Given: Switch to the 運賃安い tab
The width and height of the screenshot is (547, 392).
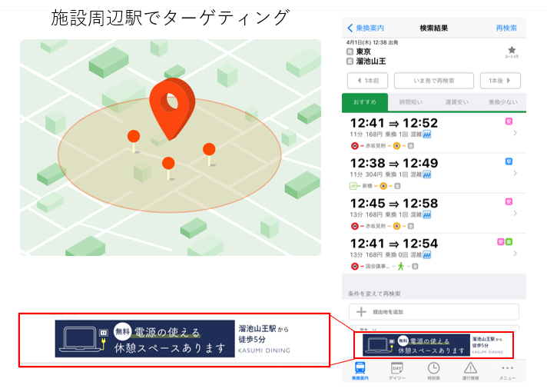Looking at the screenshot, I should (456, 102).
